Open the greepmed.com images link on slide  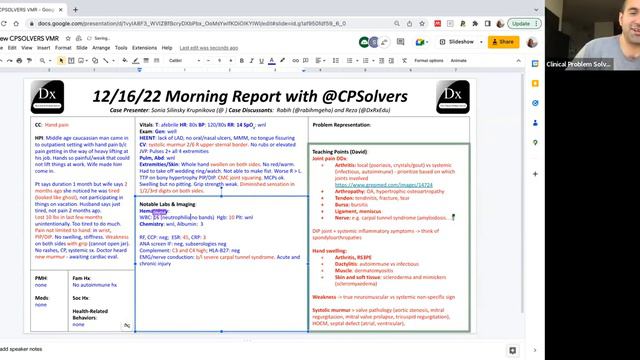pos(383,185)
